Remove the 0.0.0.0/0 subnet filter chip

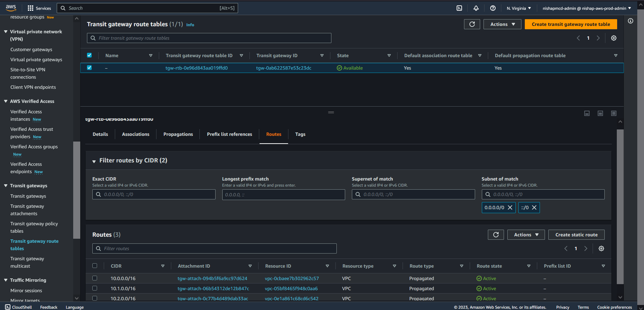[x=510, y=207]
